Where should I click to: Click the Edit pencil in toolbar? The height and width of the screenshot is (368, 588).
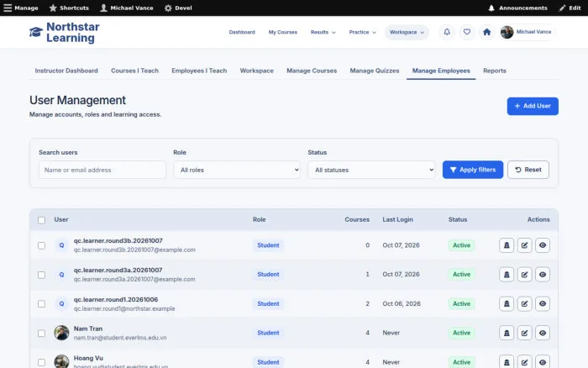[x=570, y=8]
